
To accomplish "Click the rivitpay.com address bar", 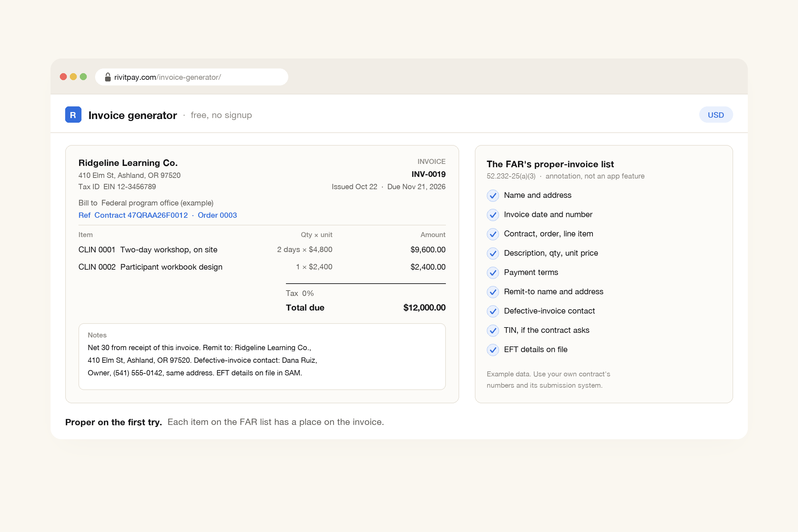I will [x=192, y=77].
